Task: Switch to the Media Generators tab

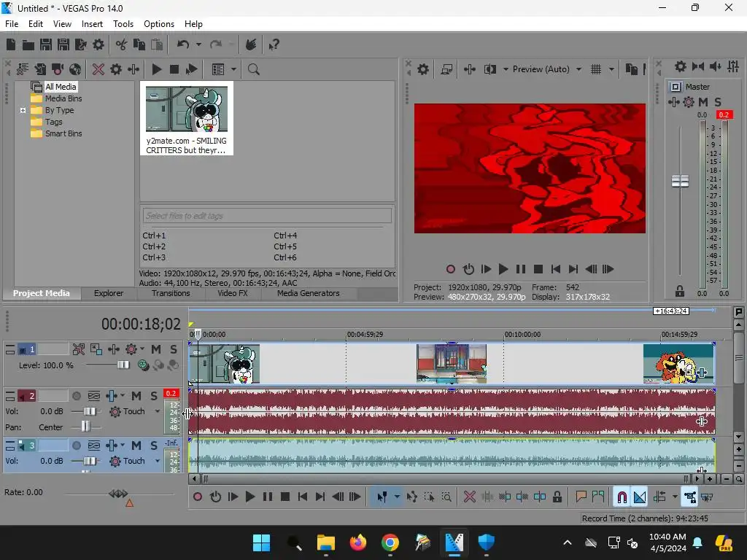Action: tap(309, 293)
